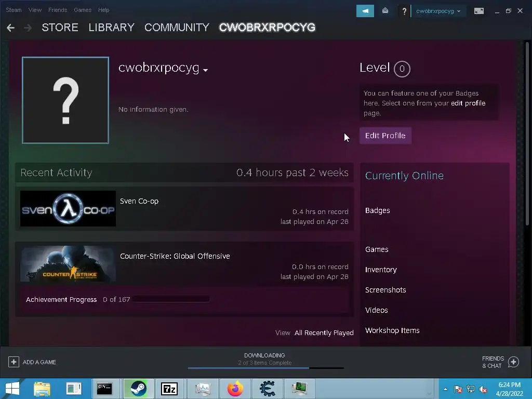Open the View menu

point(35,10)
